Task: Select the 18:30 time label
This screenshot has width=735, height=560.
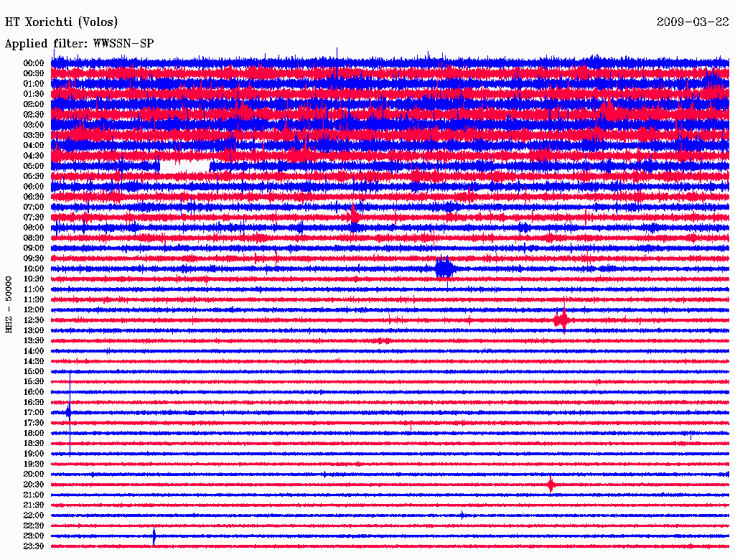Action: 33,443
